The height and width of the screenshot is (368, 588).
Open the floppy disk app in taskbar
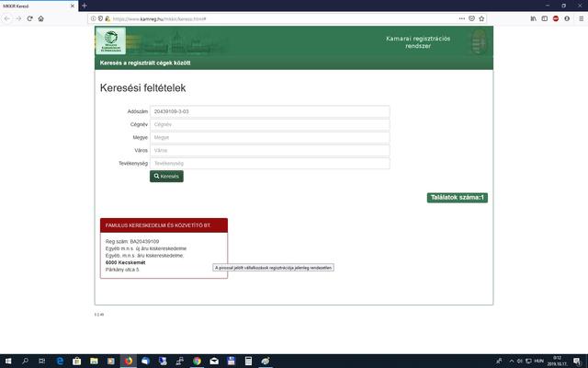pos(232,362)
